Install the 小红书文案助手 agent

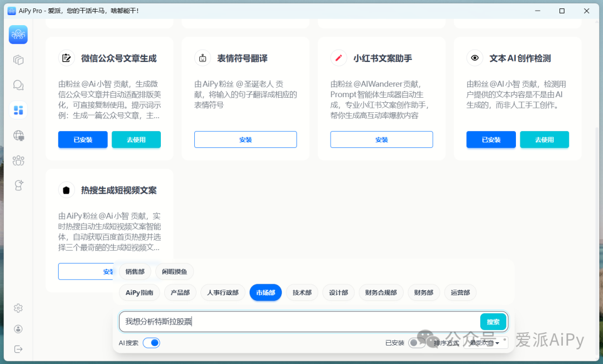381,140
